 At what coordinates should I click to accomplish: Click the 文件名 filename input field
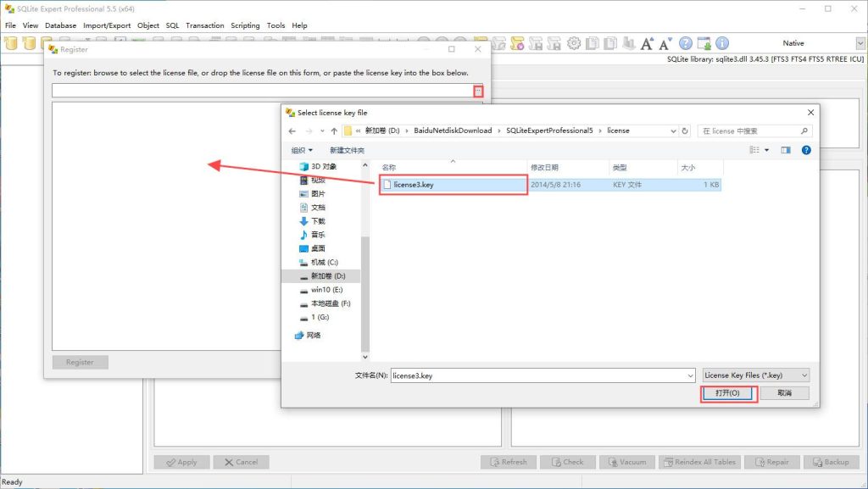tap(542, 375)
